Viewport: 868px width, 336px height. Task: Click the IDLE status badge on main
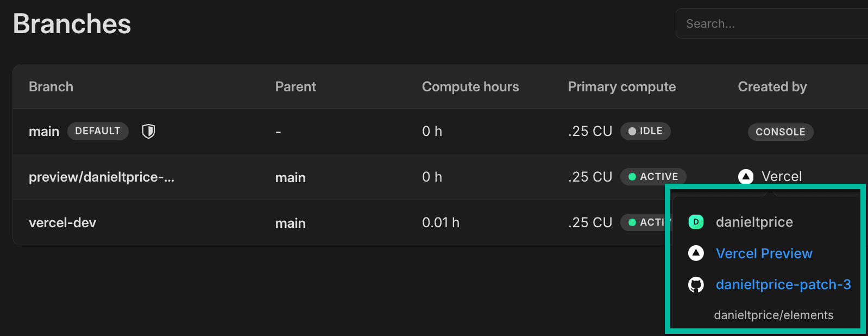(x=645, y=131)
